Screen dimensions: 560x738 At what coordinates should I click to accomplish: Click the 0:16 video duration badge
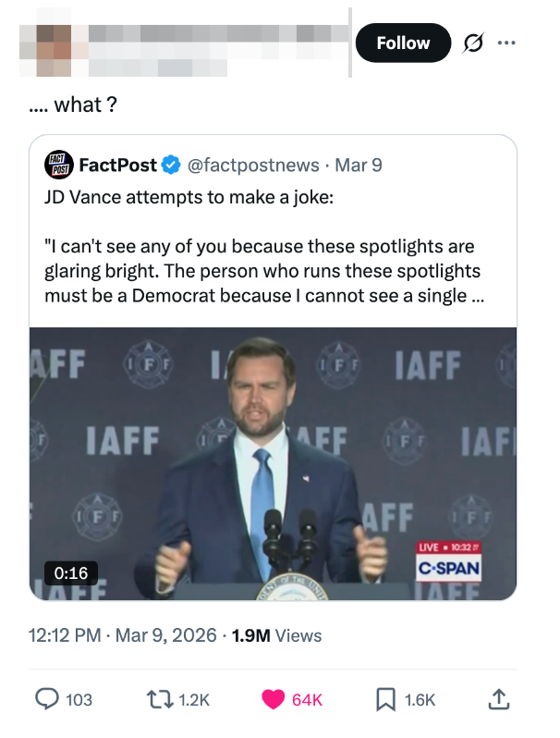71,573
